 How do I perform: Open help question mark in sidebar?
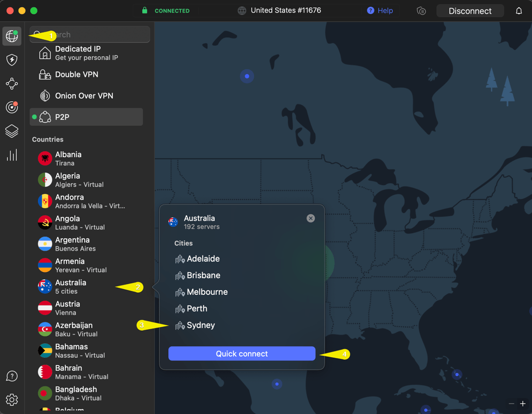click(x=12, y=376)
